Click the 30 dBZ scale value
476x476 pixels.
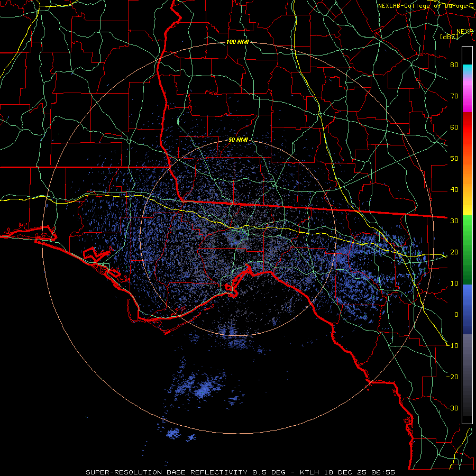click(454, 221)
